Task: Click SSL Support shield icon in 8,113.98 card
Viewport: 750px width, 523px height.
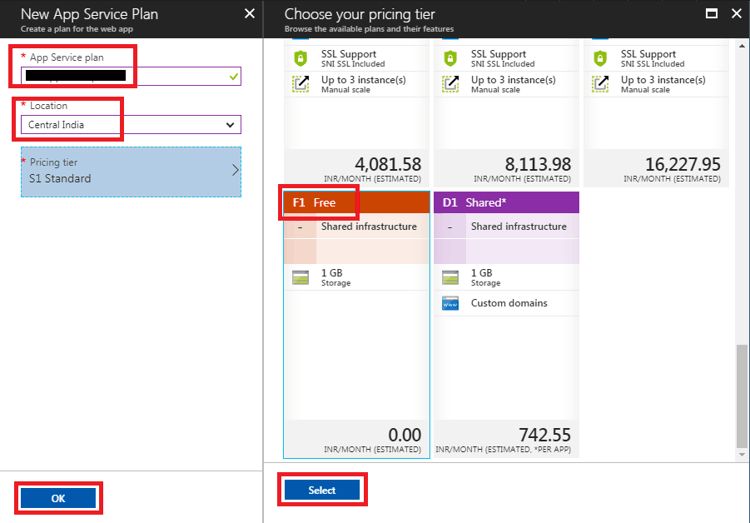Action: pyautogui.click(x=450, y=58)
